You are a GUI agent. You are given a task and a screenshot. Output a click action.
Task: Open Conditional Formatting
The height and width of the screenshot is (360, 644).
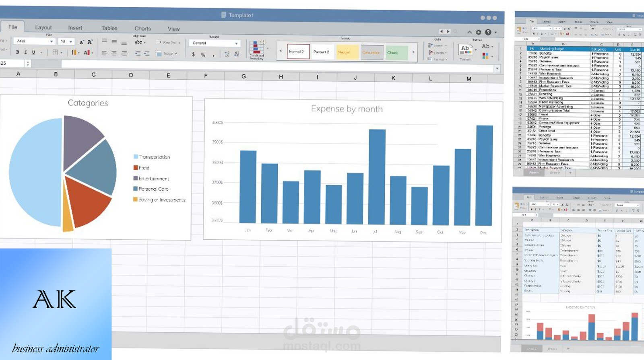(256, 50)
